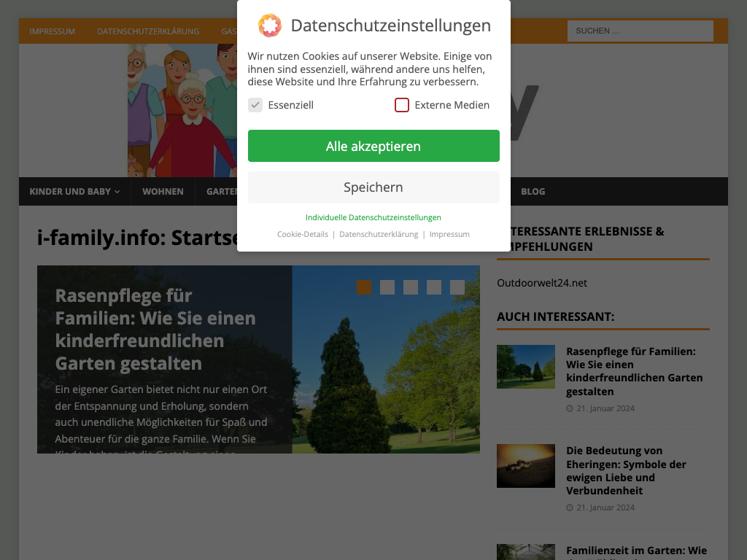Click the Speichern button
Screen dimensions: 747x560
(373, 187)
